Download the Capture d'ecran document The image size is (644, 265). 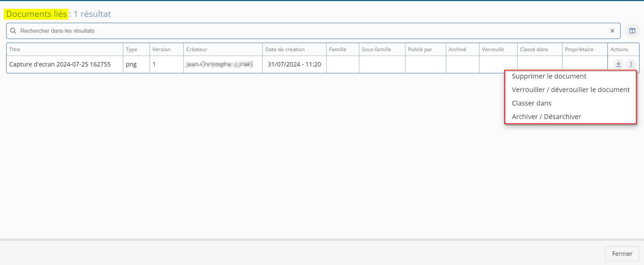pos(618,64)
